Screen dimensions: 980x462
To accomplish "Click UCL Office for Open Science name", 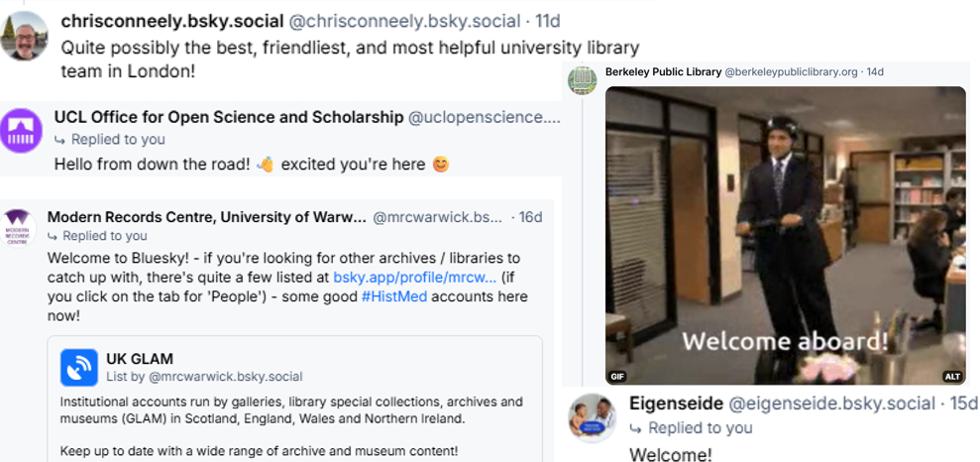I will (229, 117).
